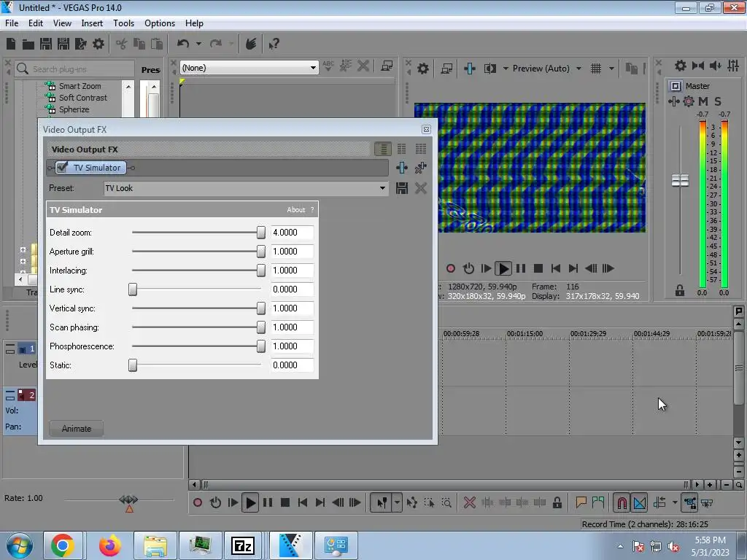Viewport: 747px width, 560px height.
Task: Click the Animate button
Action: [76, 429]
